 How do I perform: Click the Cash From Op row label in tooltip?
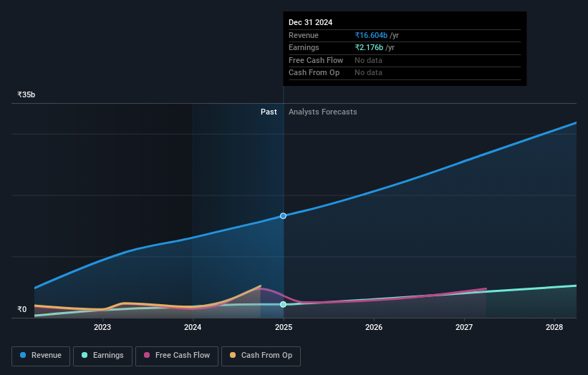point(314,73)
